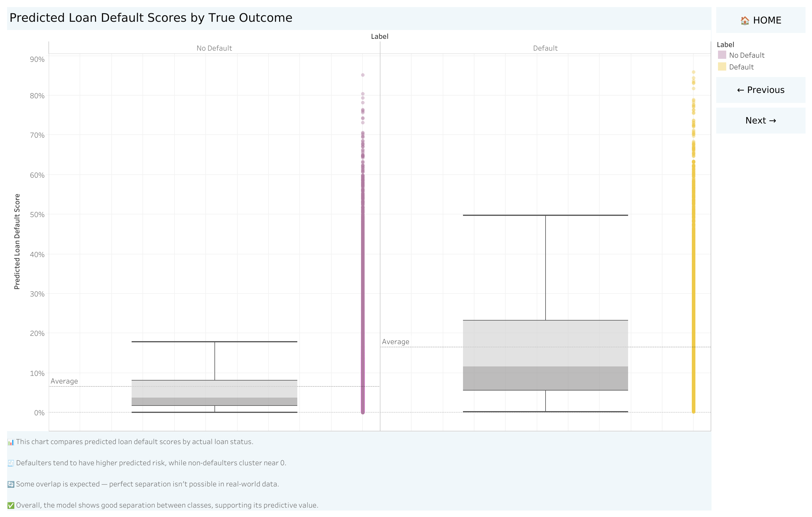Click the Predicted Loan Default Score axis title

(17, 241)
